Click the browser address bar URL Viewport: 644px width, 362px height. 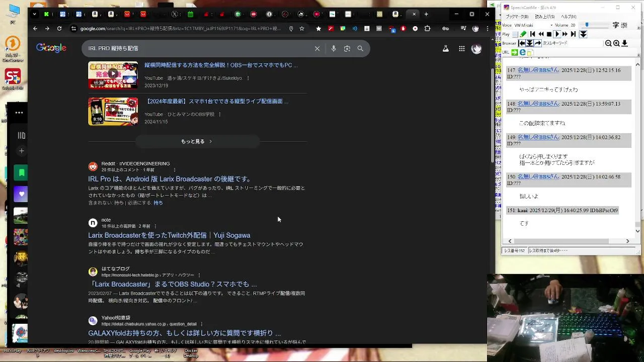coord(181,29)
